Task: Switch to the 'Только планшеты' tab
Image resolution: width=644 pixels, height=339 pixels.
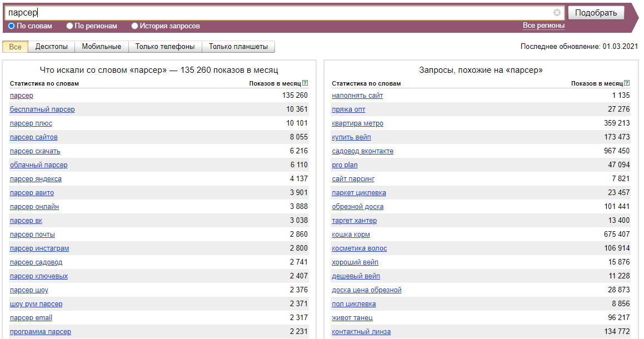Action: [238, 47]
